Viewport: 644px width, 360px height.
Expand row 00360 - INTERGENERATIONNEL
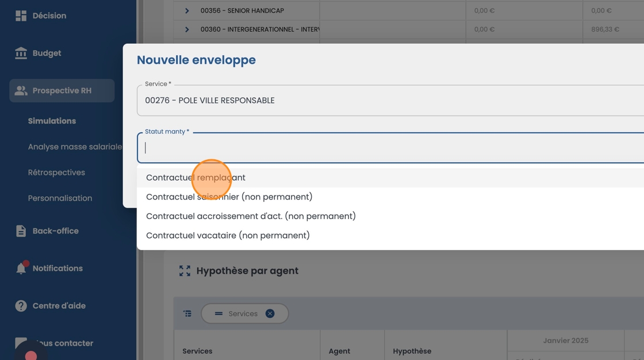(x=187, y=29)
